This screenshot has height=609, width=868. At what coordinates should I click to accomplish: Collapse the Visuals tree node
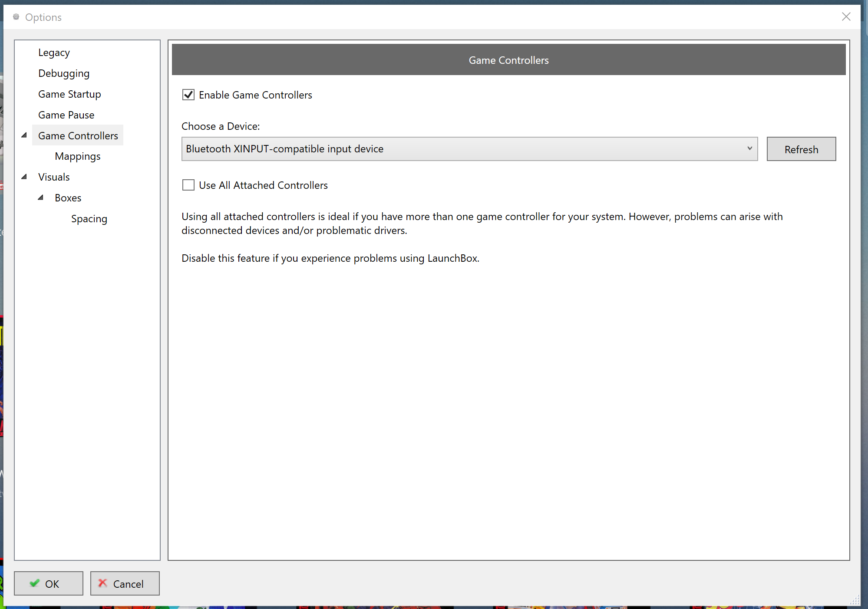coord(24,177)
